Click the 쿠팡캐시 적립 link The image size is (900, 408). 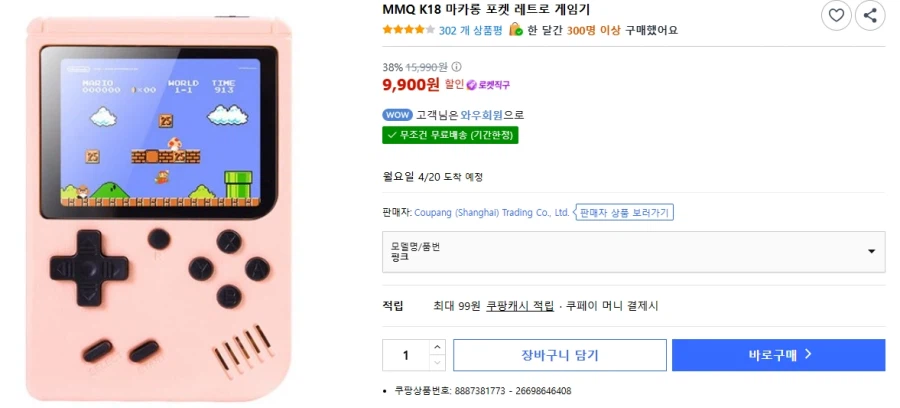coord(519,306)
